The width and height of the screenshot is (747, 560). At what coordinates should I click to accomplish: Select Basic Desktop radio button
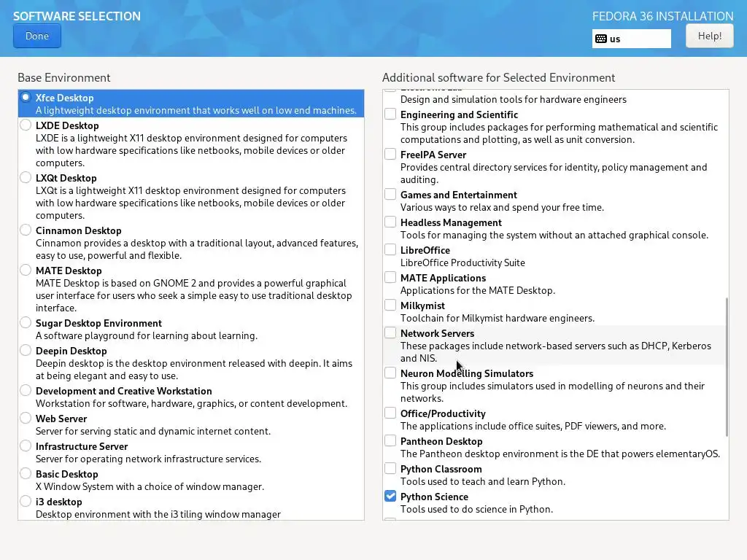(x=26, y=473)
